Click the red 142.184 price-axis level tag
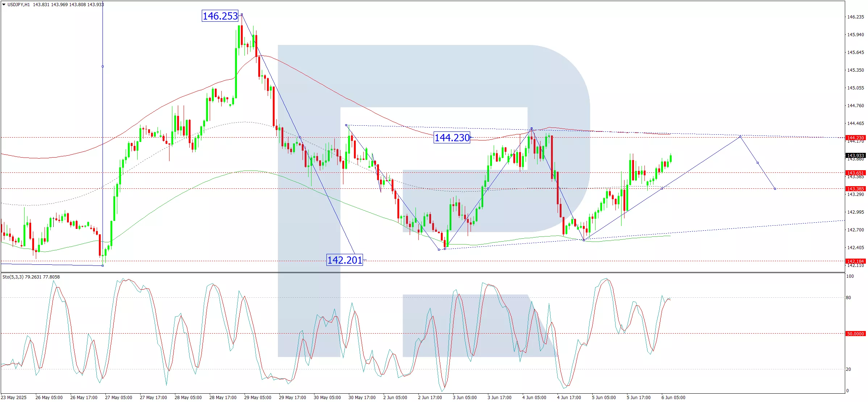 point(855,261)
